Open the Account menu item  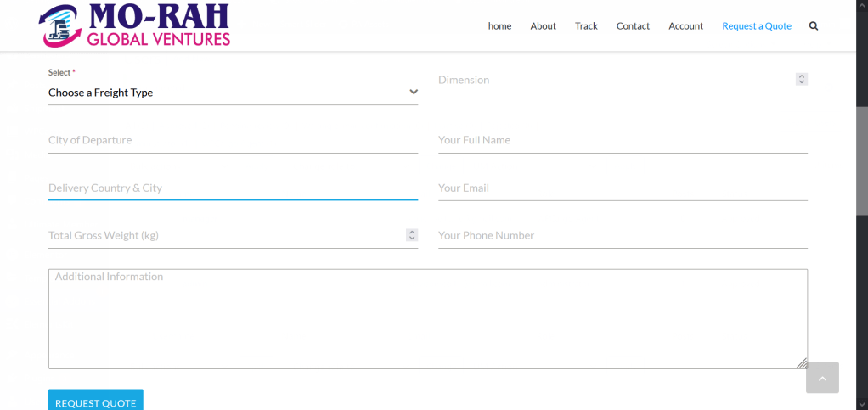tap(685, 26)
